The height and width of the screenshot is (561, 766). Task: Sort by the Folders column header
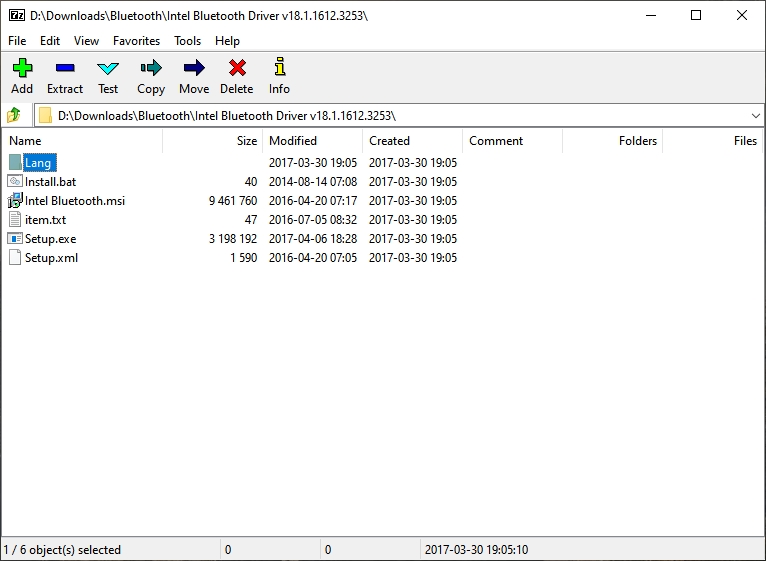coord(613,141)
